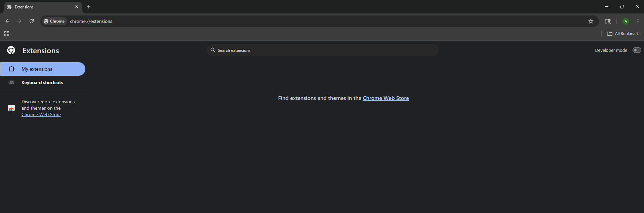Enable Developer mode toggle
Screen dimensions: 644x213
coord(637,50)
